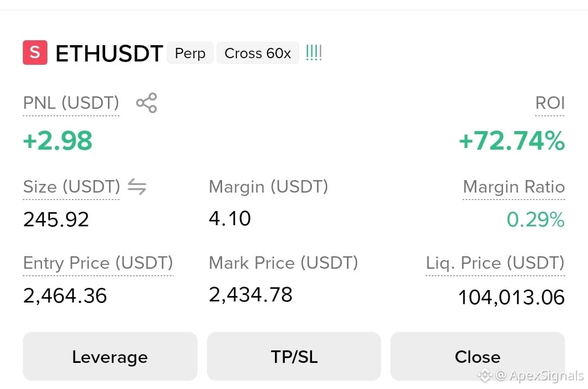
Task: Click the +72.74% ROI value
Action: coord(512,141)
